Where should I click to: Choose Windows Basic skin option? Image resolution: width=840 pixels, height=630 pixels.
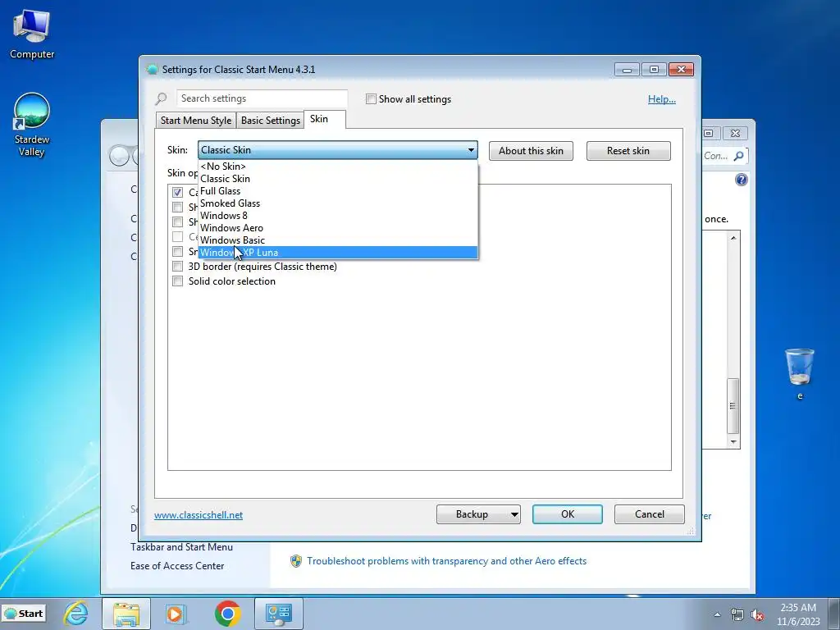[x=337, y=240]
